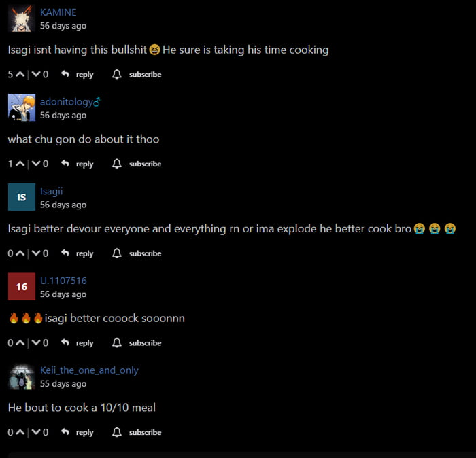Subscribe to KAMINE's comment thread
Screen dimensions: 476x458
tap(145, 74)
